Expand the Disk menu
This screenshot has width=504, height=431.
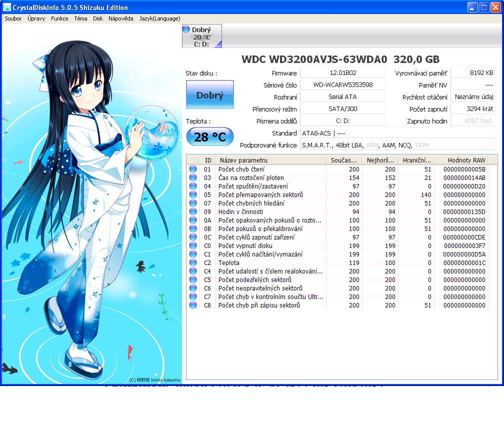[x=98, y=18]
